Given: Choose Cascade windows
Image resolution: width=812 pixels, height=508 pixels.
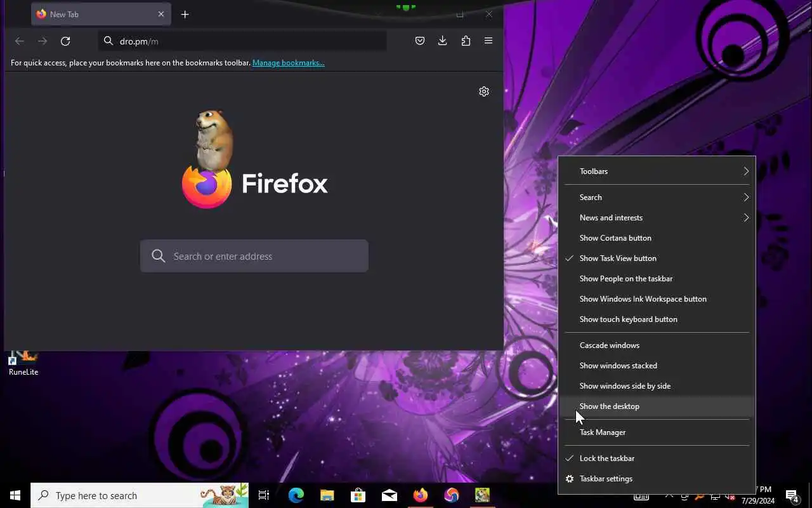Looking at the screenshot, I should click(x=657, y=345).
